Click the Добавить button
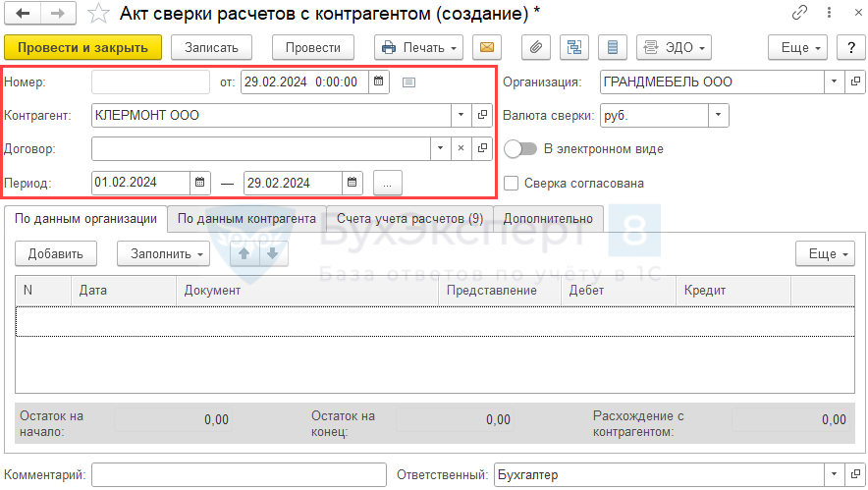This screenshot has width=868, height=490. (x=55, y=253)
